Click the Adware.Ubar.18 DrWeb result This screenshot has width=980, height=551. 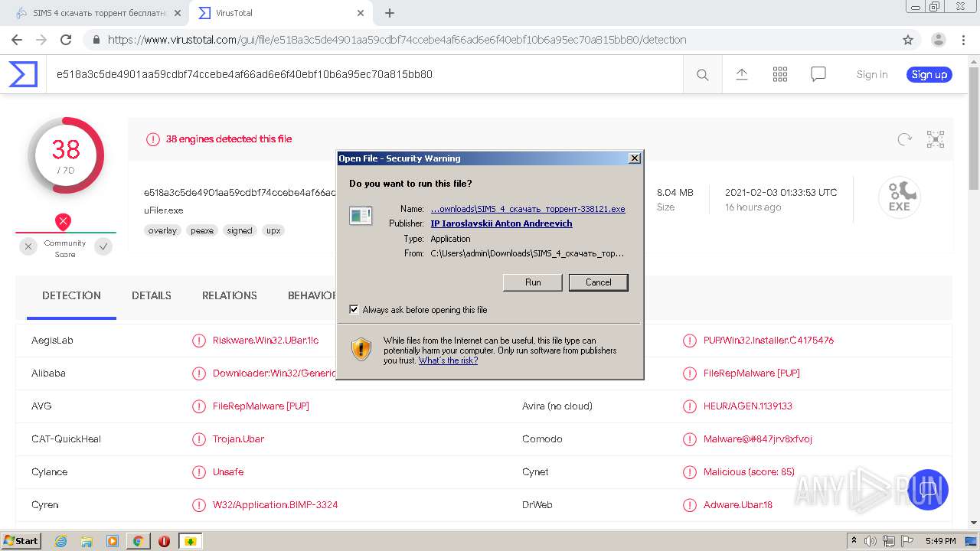738,505
